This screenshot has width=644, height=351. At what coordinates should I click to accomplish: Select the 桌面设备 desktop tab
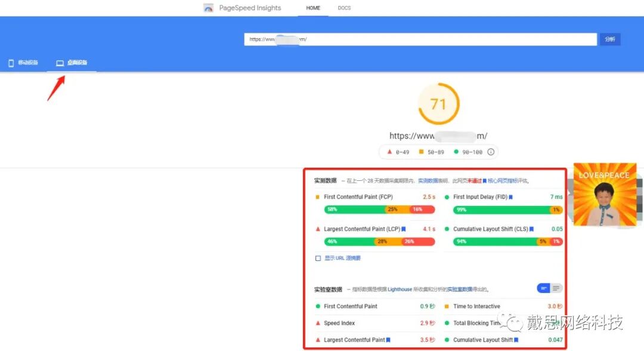[x=72, y=63]
